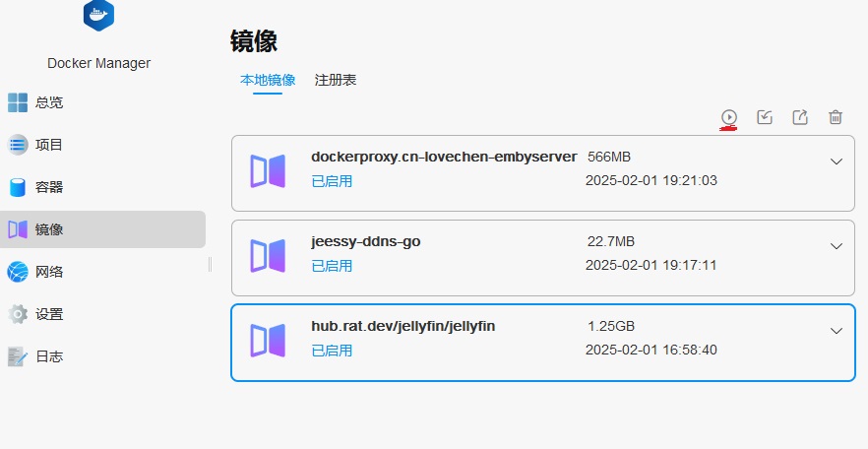Click the 项目 list icon
Screen dimensions: 868x449
pos(18,145)
